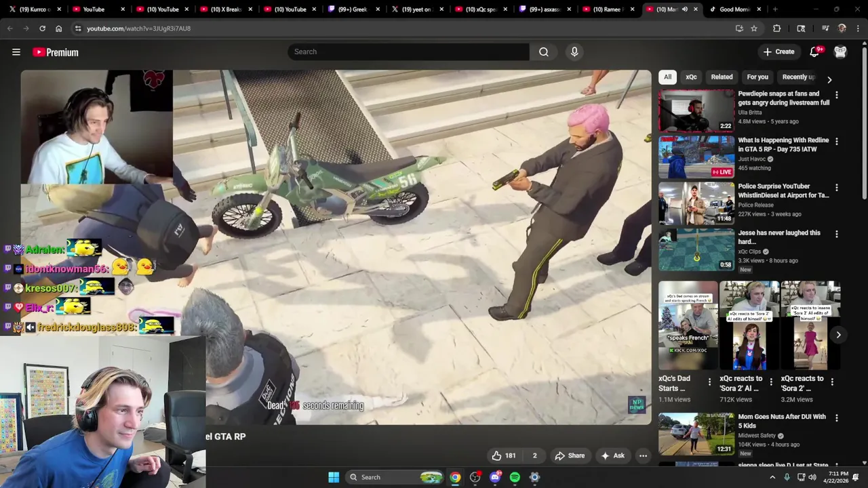The image size is (868, 488).
Task: Share the video
Action: [x=570, y=455]
